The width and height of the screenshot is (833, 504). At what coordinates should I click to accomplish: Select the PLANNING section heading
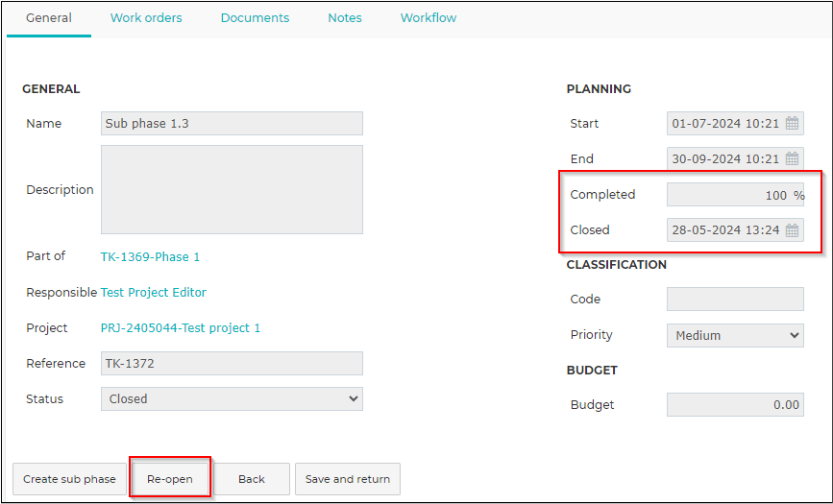click(x=599, y=88)
